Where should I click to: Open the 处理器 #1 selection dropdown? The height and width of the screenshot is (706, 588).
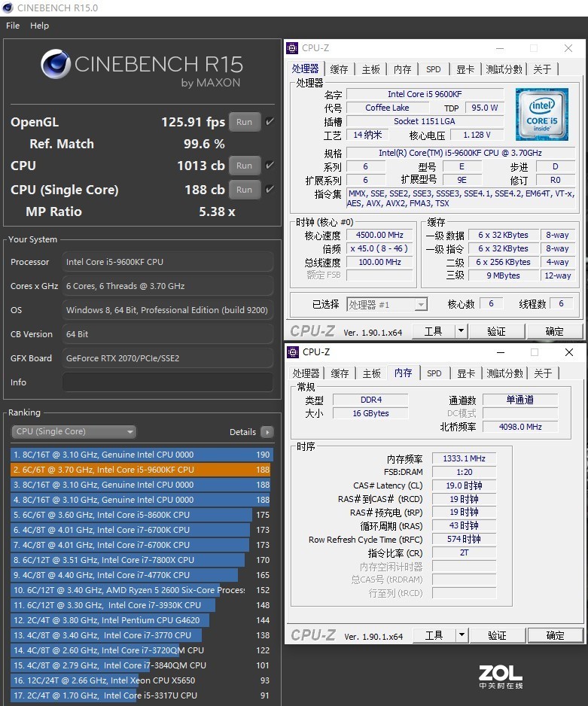[x=387, y=305]
